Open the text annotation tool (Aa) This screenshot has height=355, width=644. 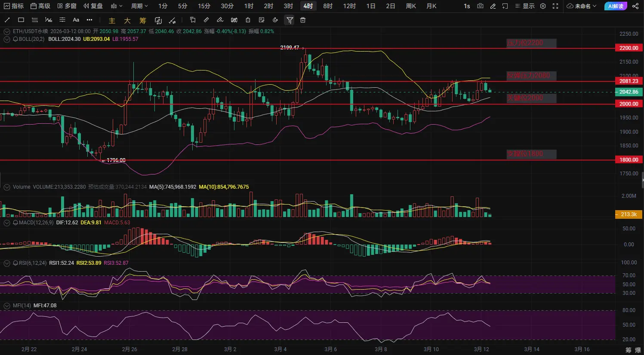76,20
